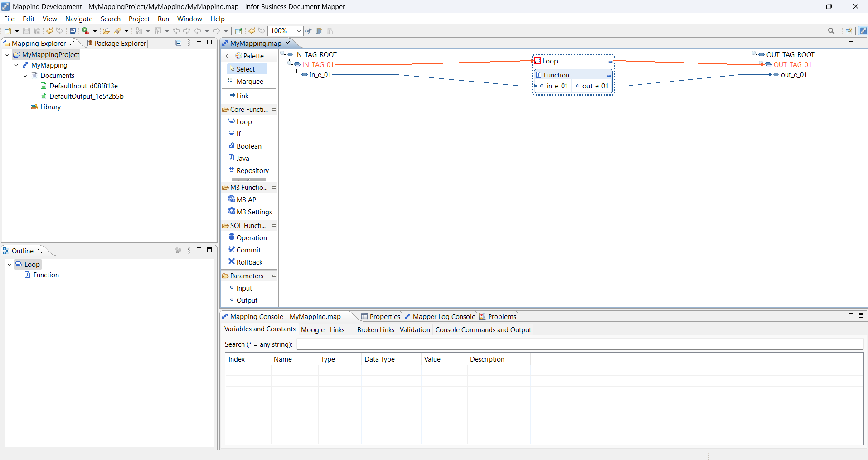Viewport: 868px width, 460px height.
Task: Collapse the M3 Functions palette section
Action: pyautogui.click(x=274, y=187)
